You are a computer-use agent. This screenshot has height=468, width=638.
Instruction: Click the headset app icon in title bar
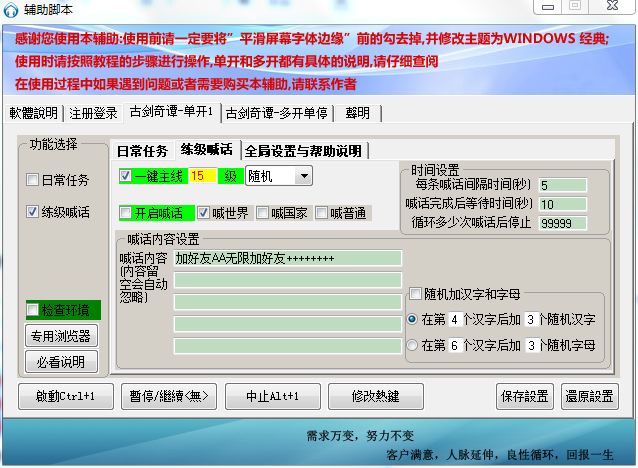click(x=13, y=10)
